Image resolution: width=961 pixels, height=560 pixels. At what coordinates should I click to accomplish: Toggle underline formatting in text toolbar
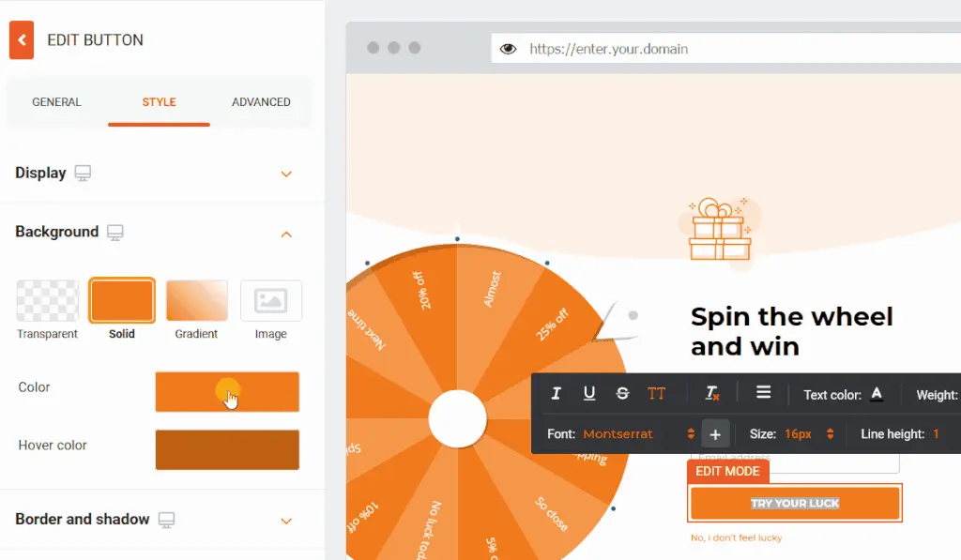pos(589,394)
